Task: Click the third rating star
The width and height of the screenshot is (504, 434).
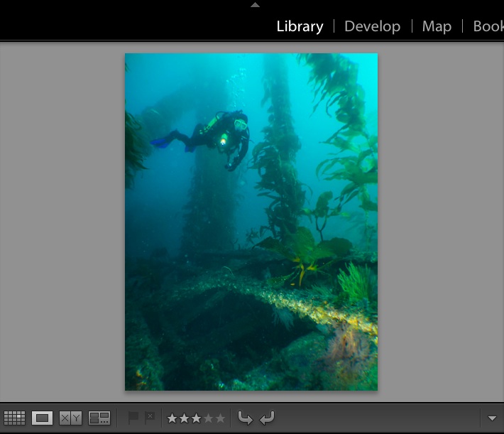Action: pyautogui.click(x=196, y=418)
